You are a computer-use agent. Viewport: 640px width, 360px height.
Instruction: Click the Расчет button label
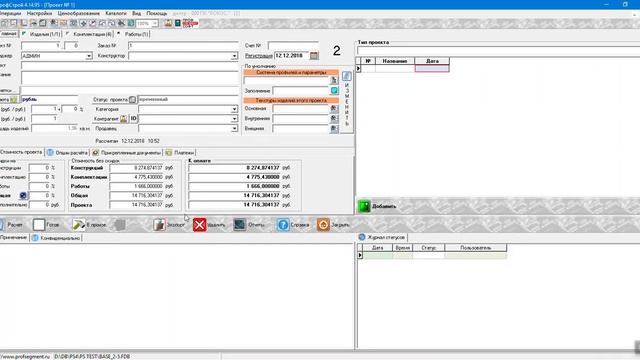pyautogui.click(x=15, y=225)
